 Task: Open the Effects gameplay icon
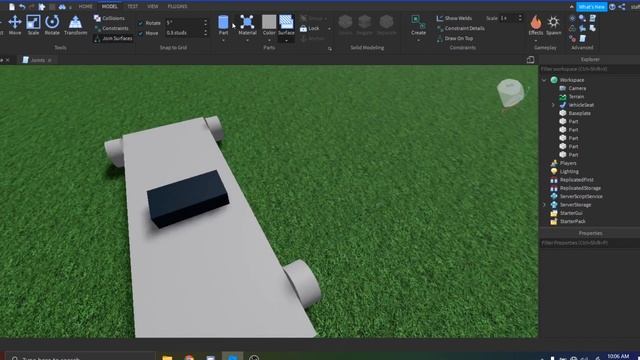tap(536, 25)
